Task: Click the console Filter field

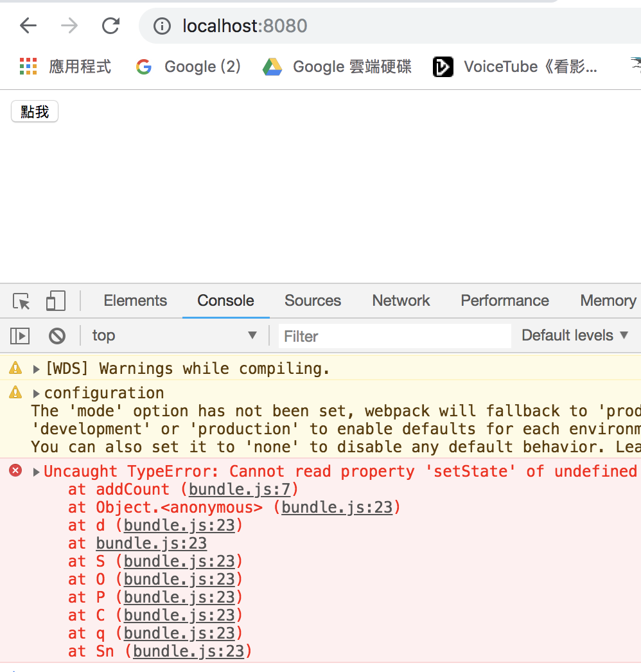Action: [x=394, y=336]
